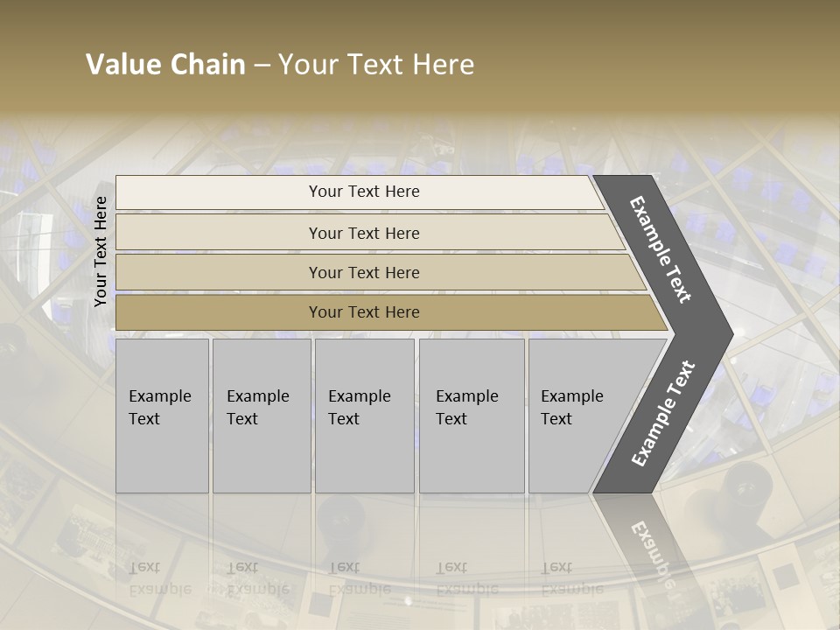Viewport: 840px width, 630px height.
Task: Click the lower "Example Text" on dark arrow
Action: [663, 413]
